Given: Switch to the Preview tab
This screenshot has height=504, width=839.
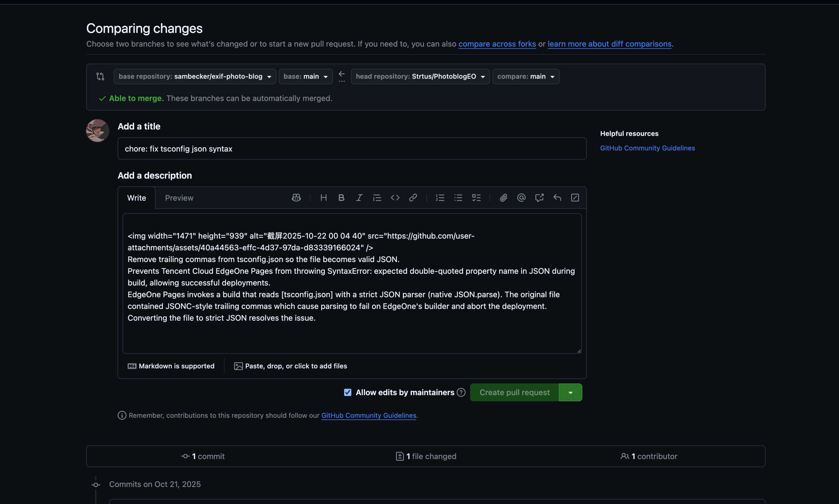Looking at the screenshot, I should click(179, 198).
